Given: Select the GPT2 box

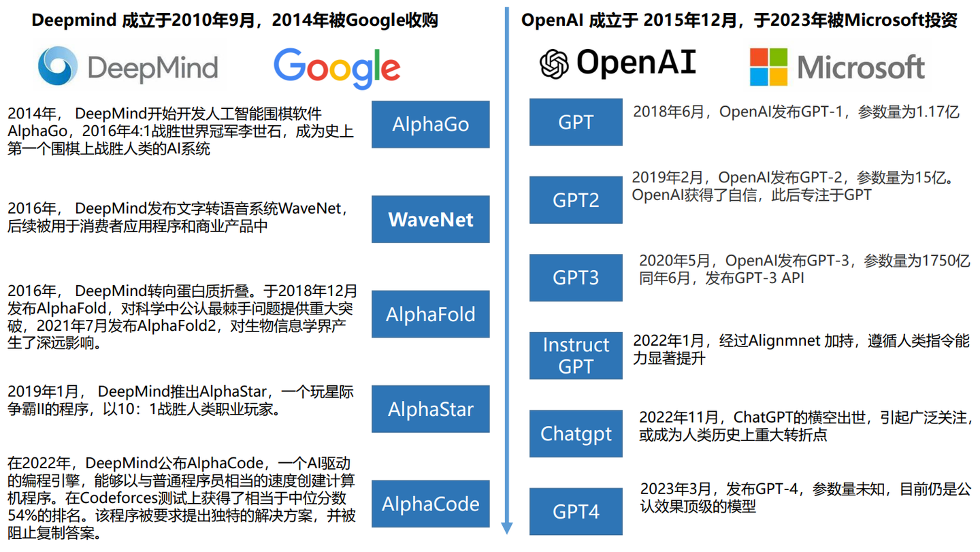Looking at the screenshot, I should [576, 199].
